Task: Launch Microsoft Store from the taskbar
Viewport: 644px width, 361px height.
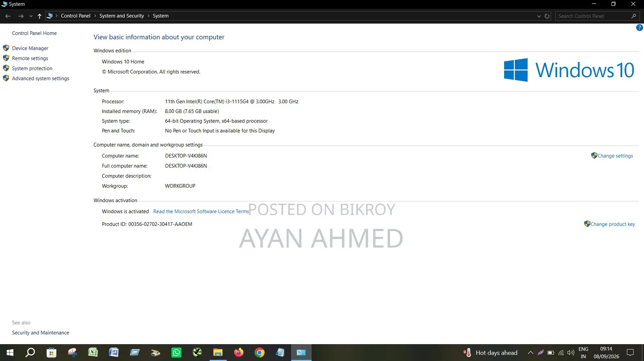Action: (51, 353)
